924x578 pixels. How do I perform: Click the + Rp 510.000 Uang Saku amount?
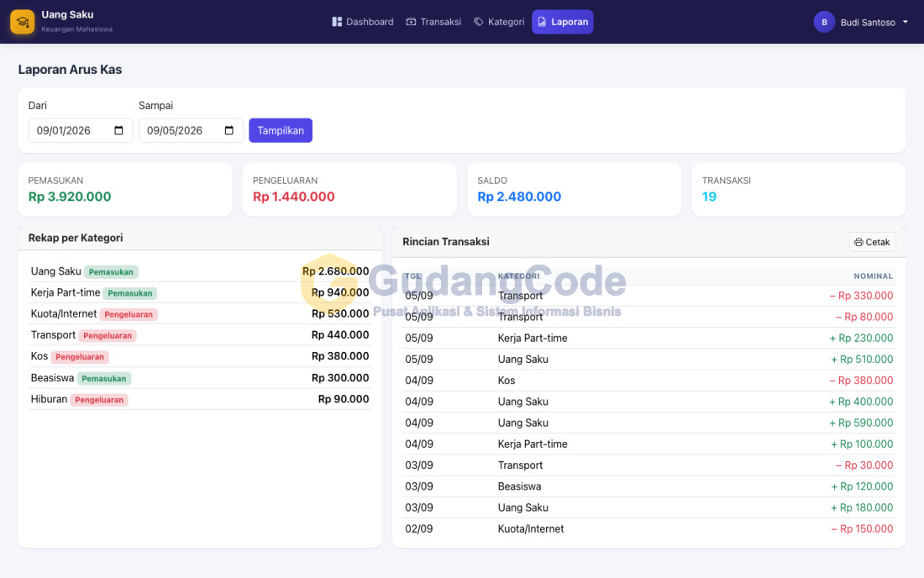tap(862, 360)
